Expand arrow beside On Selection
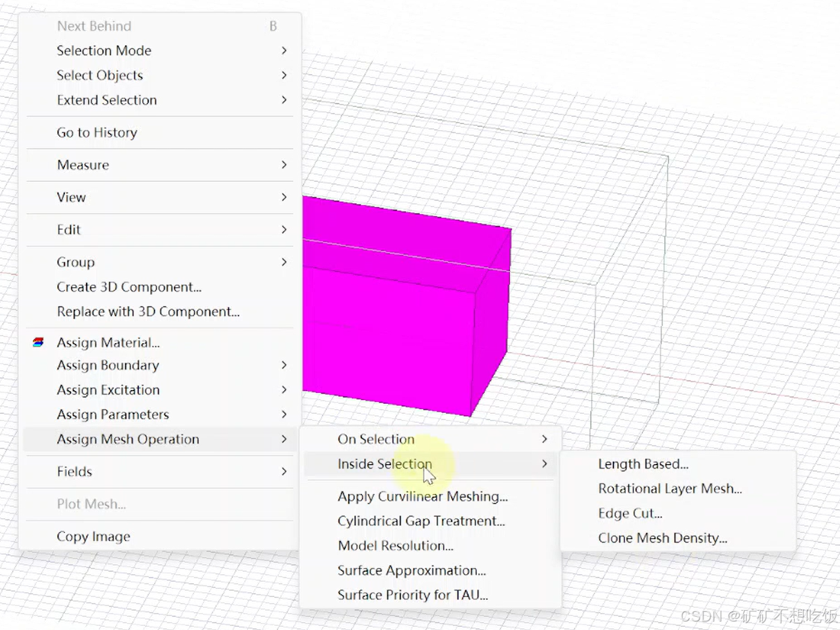 tap(544, 439)
